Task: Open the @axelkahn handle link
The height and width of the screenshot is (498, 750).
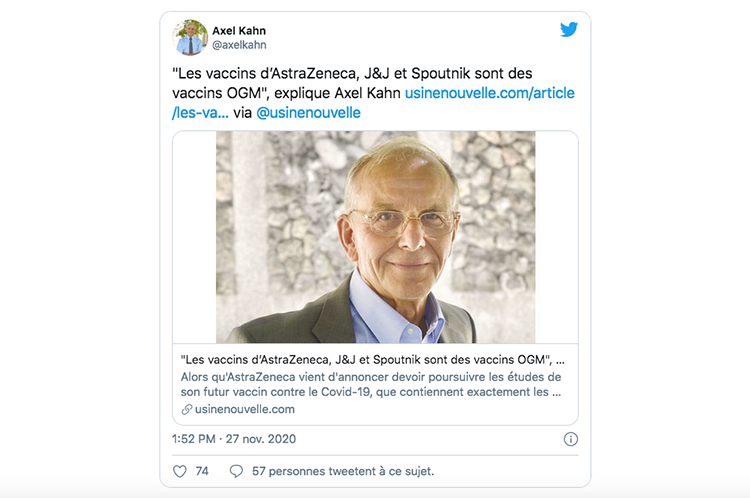Action: point(239,45)
